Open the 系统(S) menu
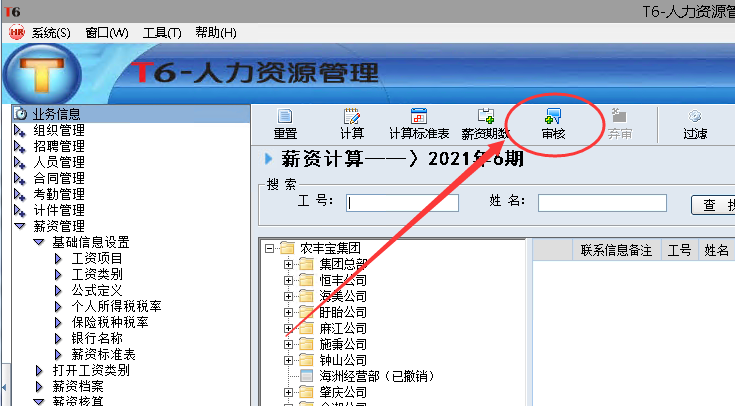 [51, 33]
